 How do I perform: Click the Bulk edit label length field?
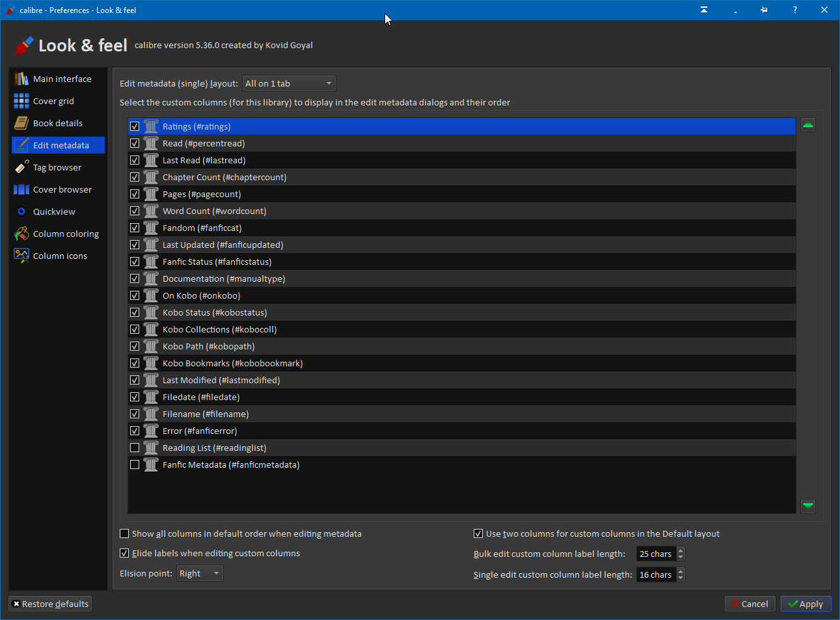click(x=656, y=554)
